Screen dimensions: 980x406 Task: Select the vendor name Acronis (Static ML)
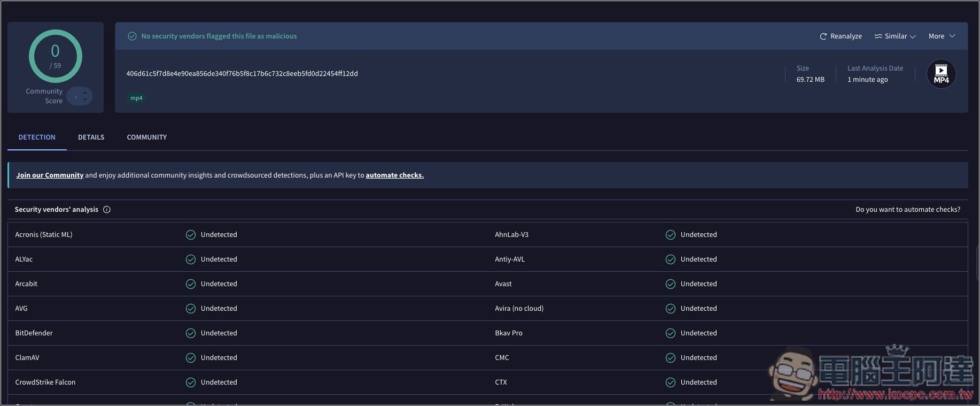44,235
